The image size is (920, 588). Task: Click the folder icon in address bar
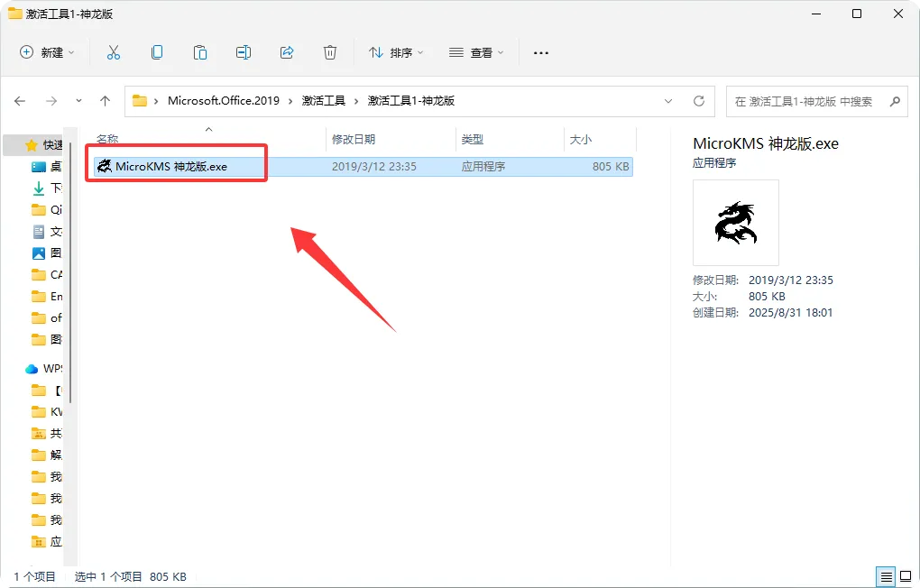pyautogui.click(x=140, y=101)
